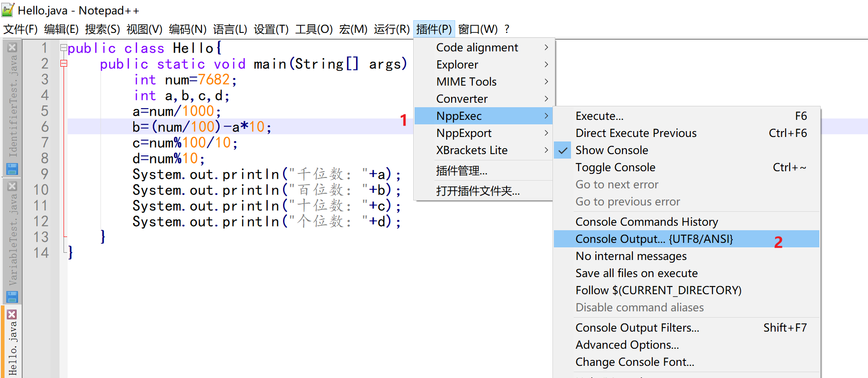
Task: Expand the Explorer plugin submenu
Action: pos(484,64)
